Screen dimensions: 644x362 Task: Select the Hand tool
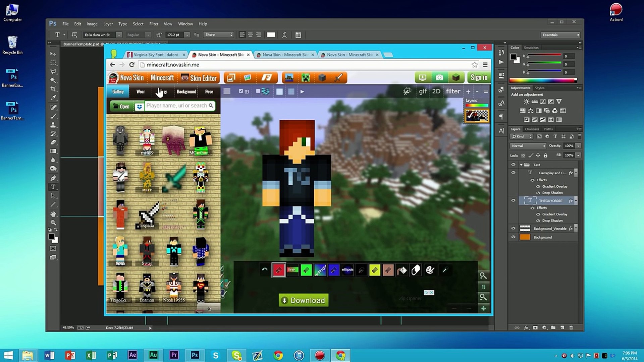(x=53, y=214)
